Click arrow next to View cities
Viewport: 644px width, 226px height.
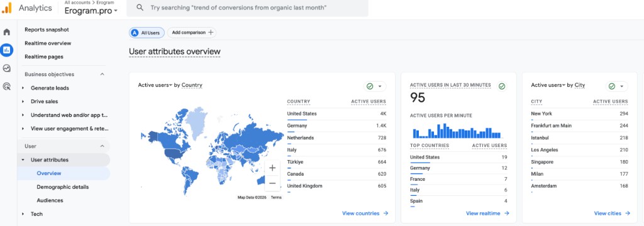tap(628, 213)
